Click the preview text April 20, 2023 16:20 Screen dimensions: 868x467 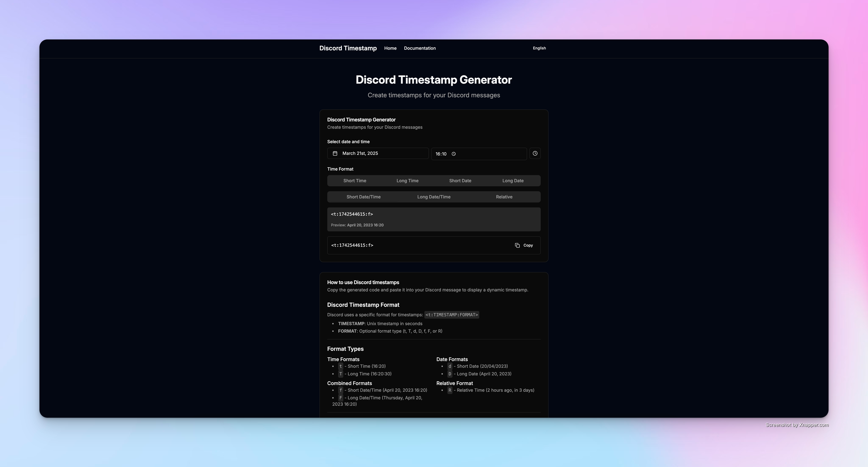pos(365,225)
